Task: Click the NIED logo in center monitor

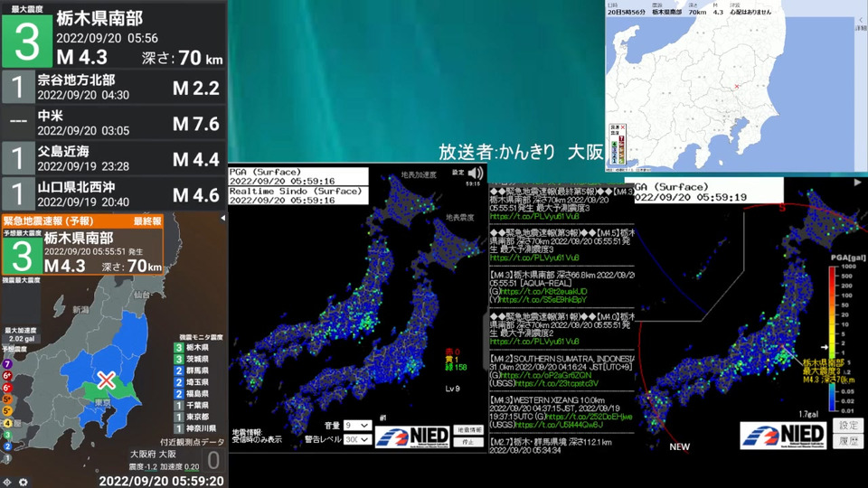Action: coord(412,436)
